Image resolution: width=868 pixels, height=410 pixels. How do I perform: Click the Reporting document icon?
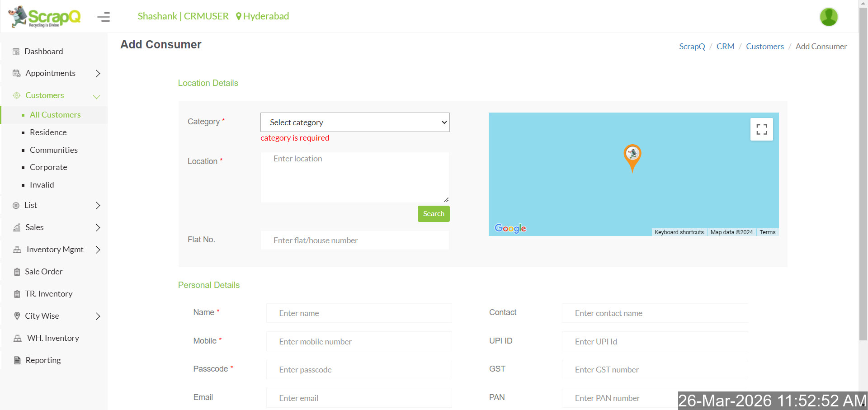[x=17, y=360]
